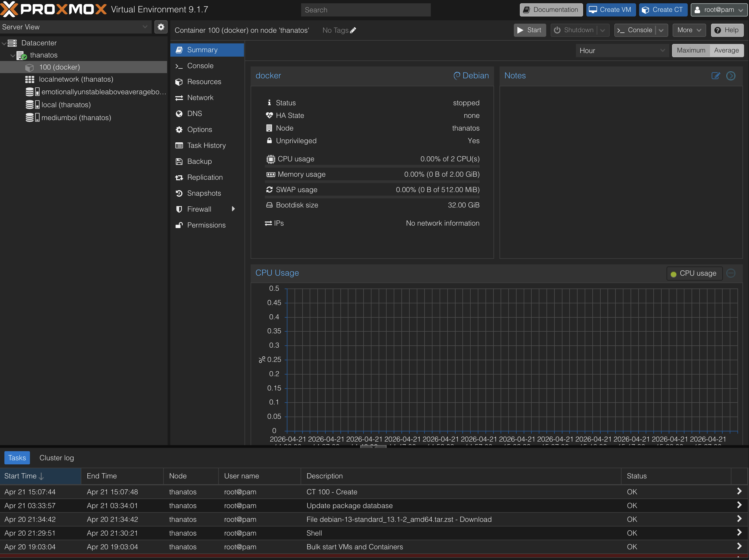Click Create VM
Image resolution: width=749 pixels, height=560 pixels.
[x=611, y=10]
